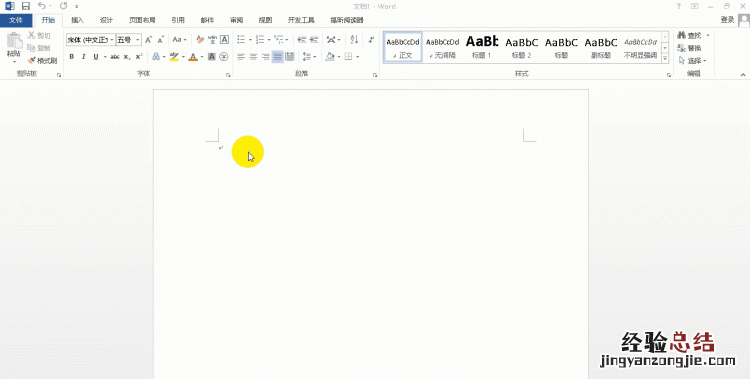Select the Distributed alignment button
Screen dimensions: 750x379
tap(290, 56)
